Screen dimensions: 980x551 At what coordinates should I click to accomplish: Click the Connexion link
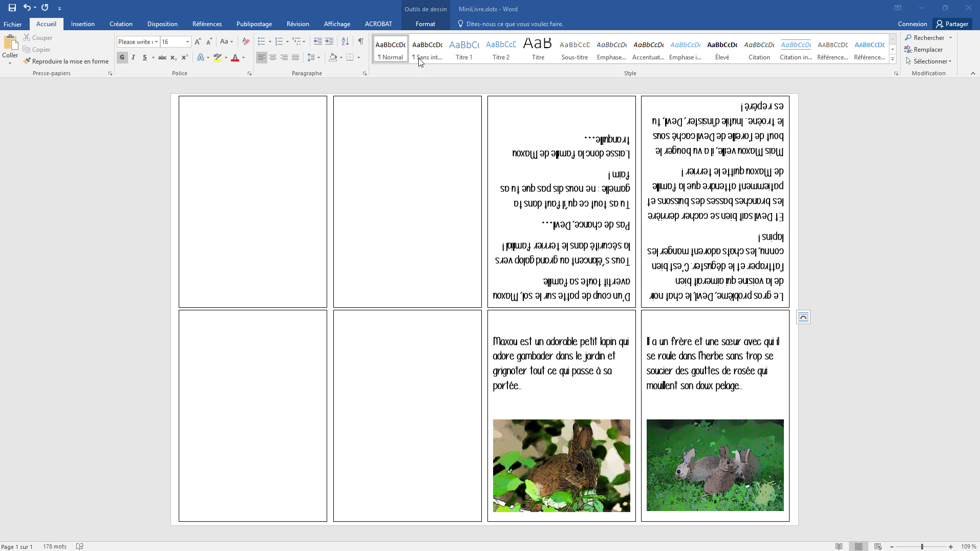912,24
